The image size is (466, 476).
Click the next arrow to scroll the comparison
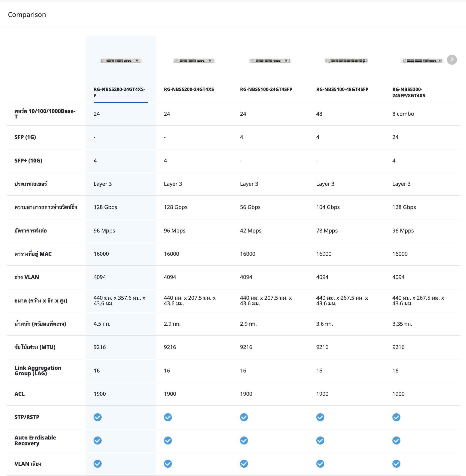tap(452, 60)
